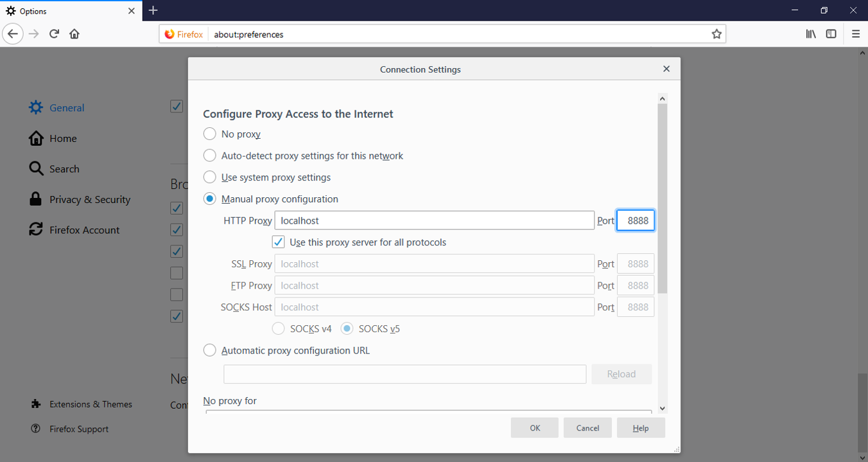Open Extensions & Themes

pos(91,404)
